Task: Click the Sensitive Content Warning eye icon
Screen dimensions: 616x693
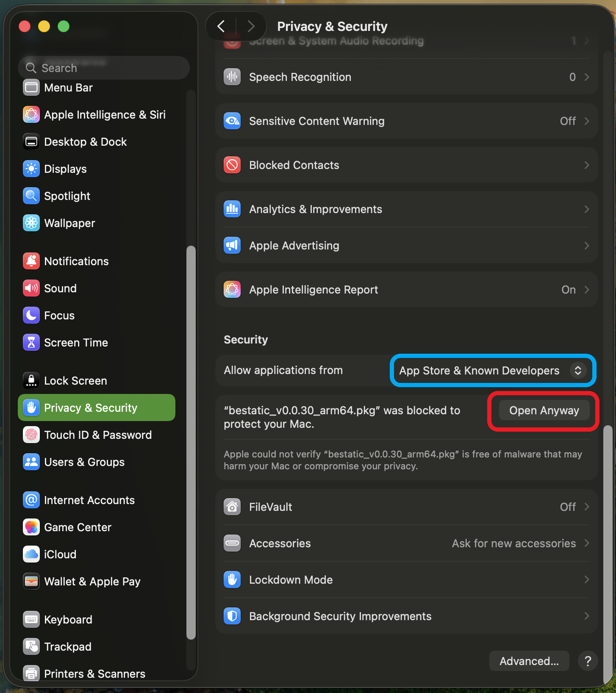Action: pos(232,121)
